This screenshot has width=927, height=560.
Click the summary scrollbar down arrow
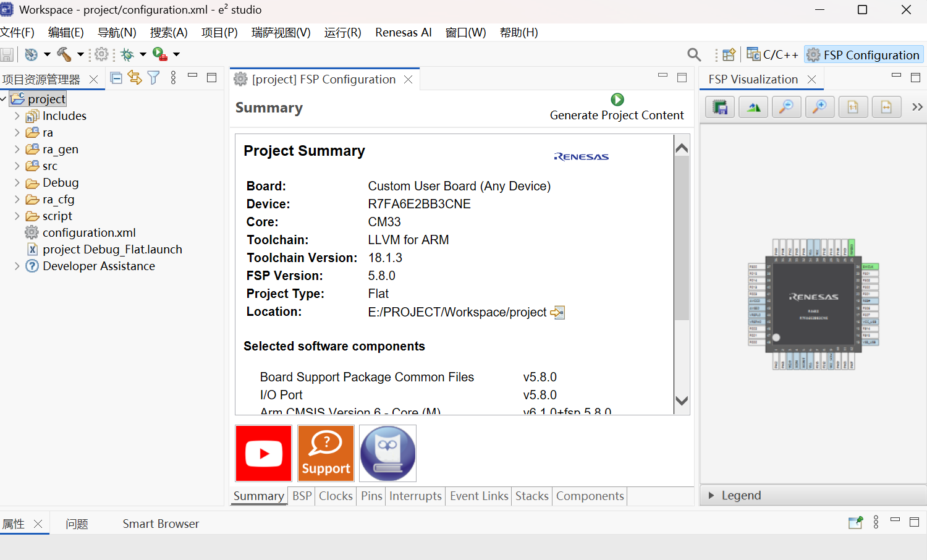682,401
